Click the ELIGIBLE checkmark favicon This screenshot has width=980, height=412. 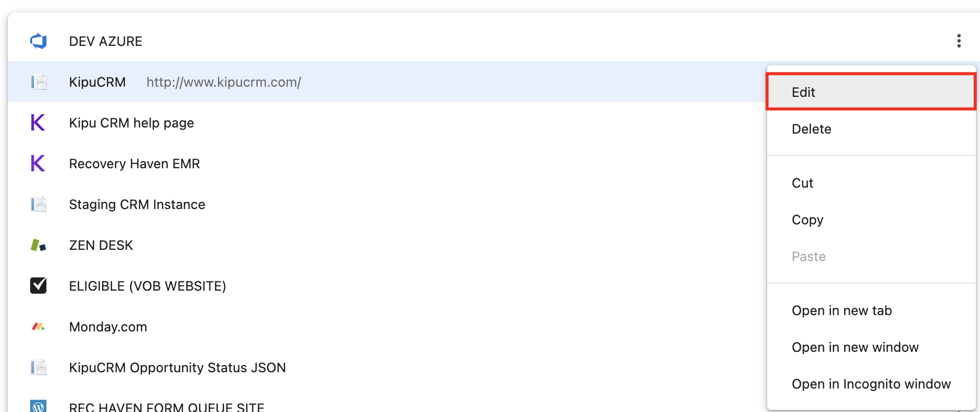point(38,286)
